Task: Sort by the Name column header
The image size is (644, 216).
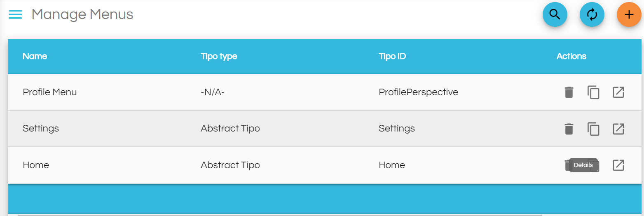Action: 35,56
